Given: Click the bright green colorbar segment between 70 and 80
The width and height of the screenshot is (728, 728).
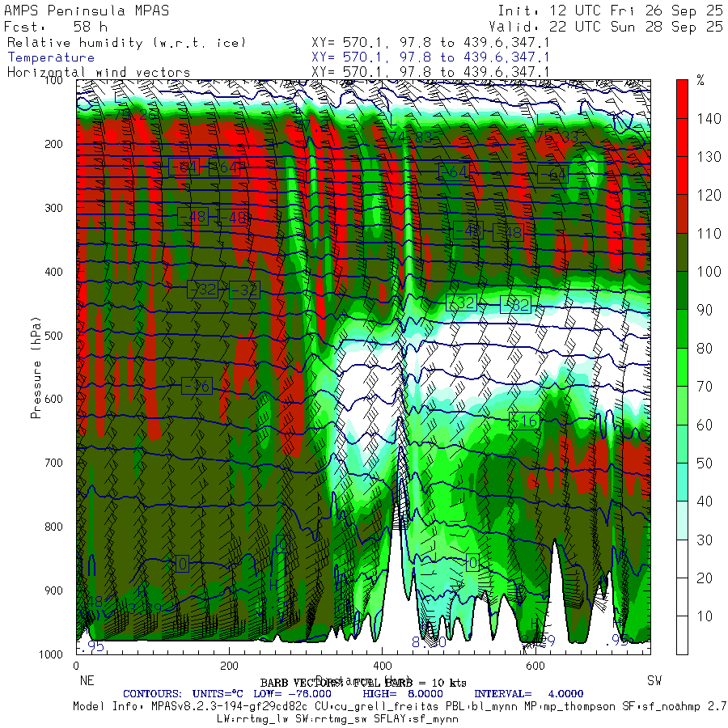Looking at the screenshot, I should (682, 367).
